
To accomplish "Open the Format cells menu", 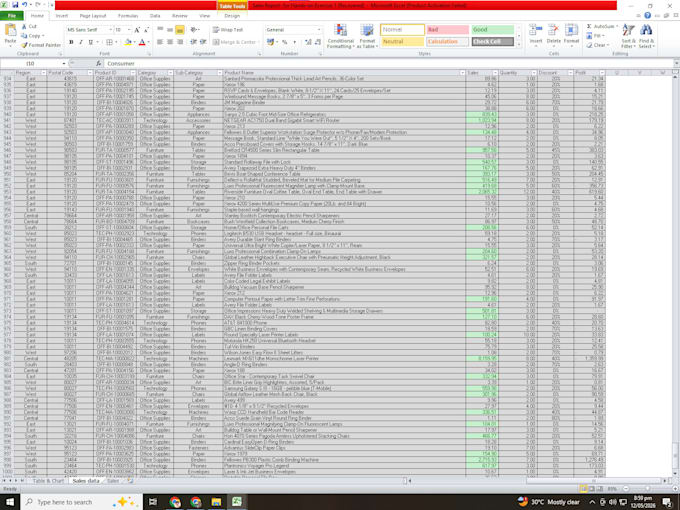I will 571,35.
